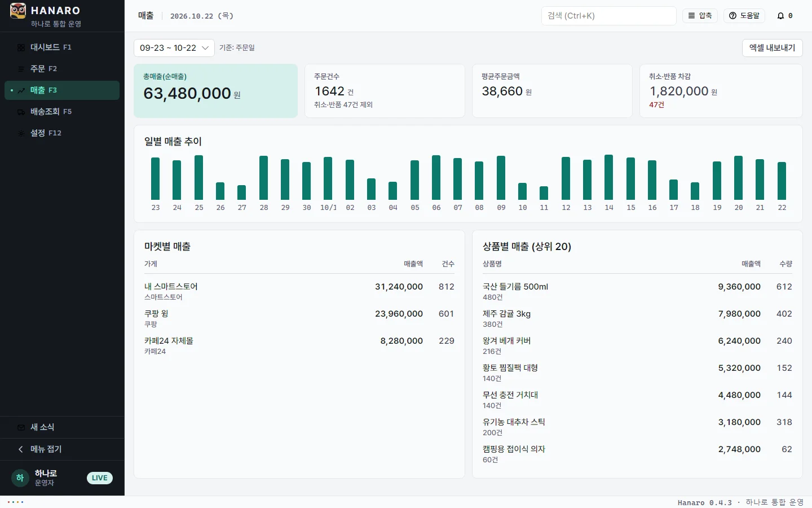Toggle the LIVE status badge
Screen dimensions: 812x508
coord(100,478)
